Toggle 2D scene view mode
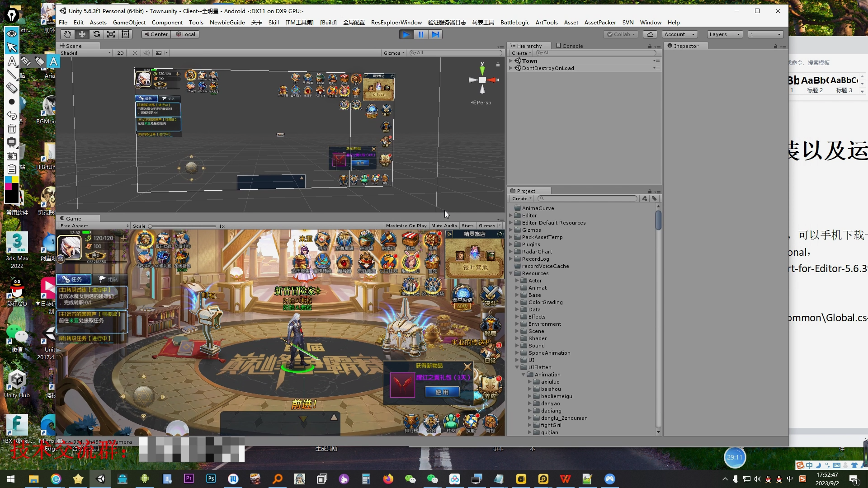The image size is (868, 488). pyautogui.click(x=120, y=53)
